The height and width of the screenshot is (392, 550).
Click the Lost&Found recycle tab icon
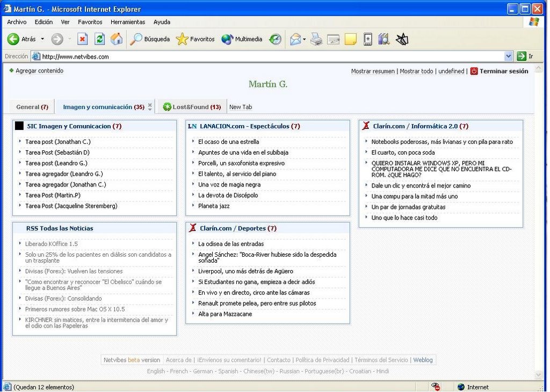[167, 106]
